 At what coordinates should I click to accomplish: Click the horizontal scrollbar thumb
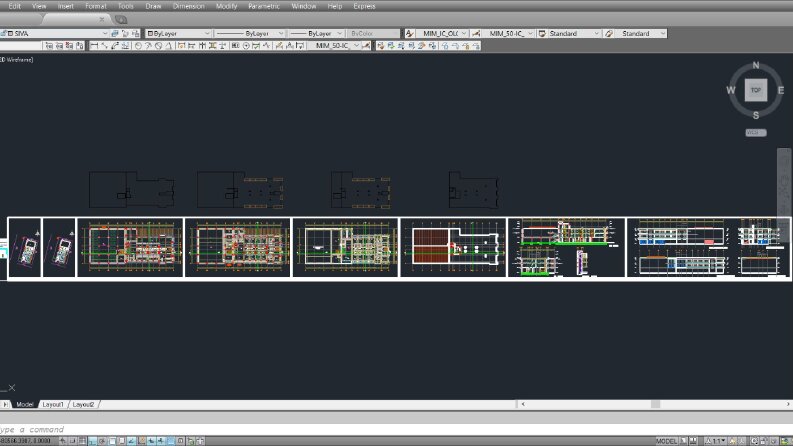point(655,404)
